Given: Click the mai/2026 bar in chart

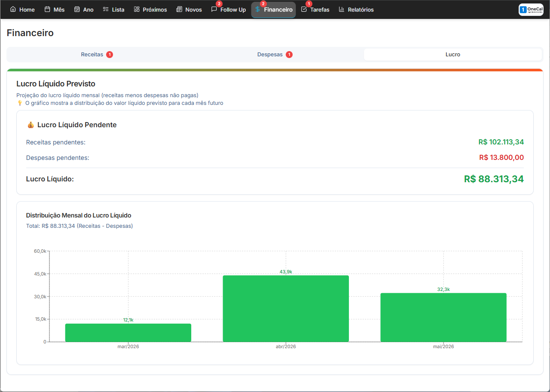Looking at the screenshot, I should click(443, 318).
